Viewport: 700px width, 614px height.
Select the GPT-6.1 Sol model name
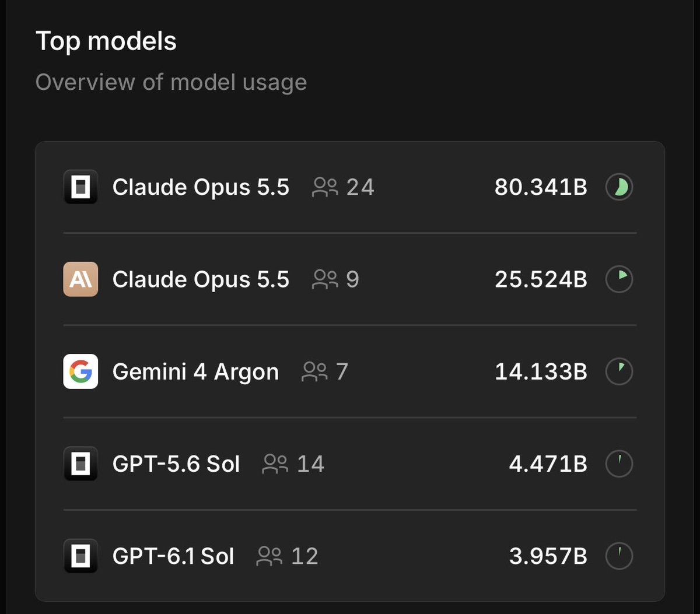173,556
